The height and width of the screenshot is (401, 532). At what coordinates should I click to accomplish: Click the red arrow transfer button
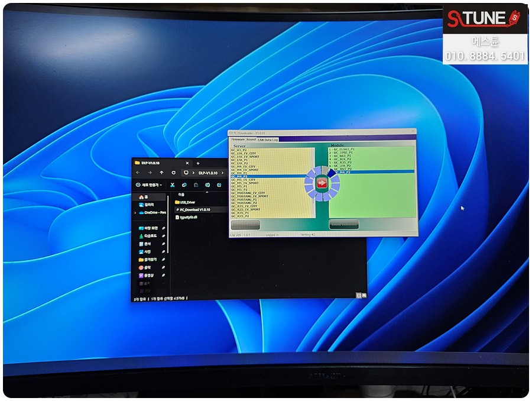(322, 183)
